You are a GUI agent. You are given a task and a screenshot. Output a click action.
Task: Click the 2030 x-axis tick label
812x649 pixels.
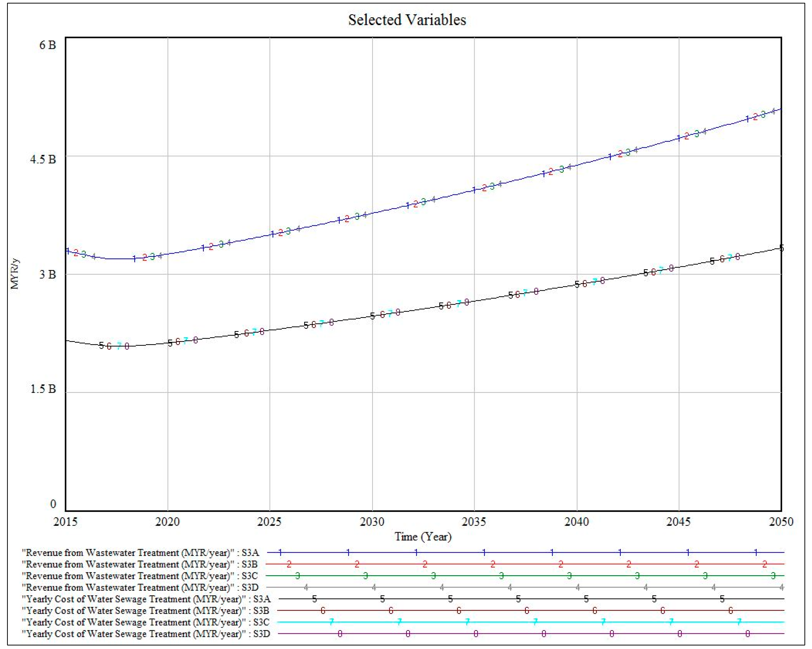pos(372,522)
